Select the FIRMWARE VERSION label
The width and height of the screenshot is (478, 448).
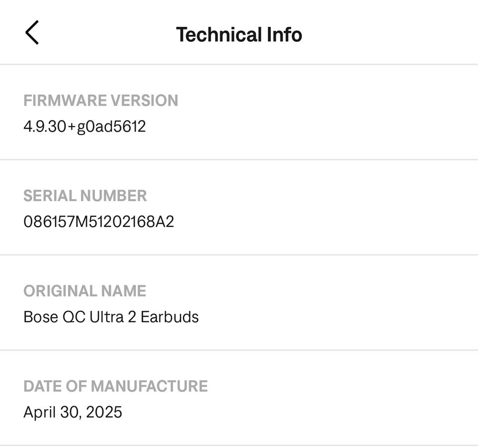point(101,101)
